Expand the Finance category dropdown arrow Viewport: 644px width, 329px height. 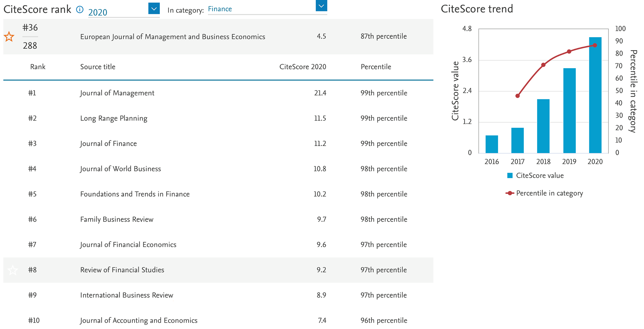pos(321,6)
